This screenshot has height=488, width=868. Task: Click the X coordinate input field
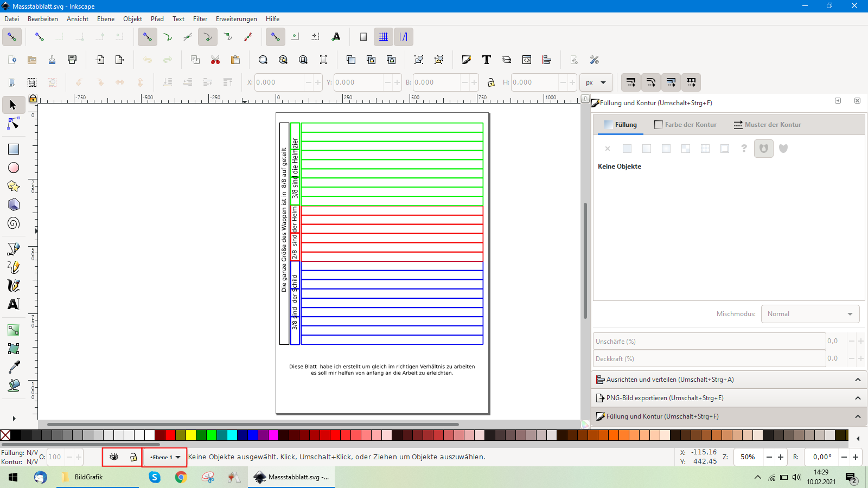(279, 82)
